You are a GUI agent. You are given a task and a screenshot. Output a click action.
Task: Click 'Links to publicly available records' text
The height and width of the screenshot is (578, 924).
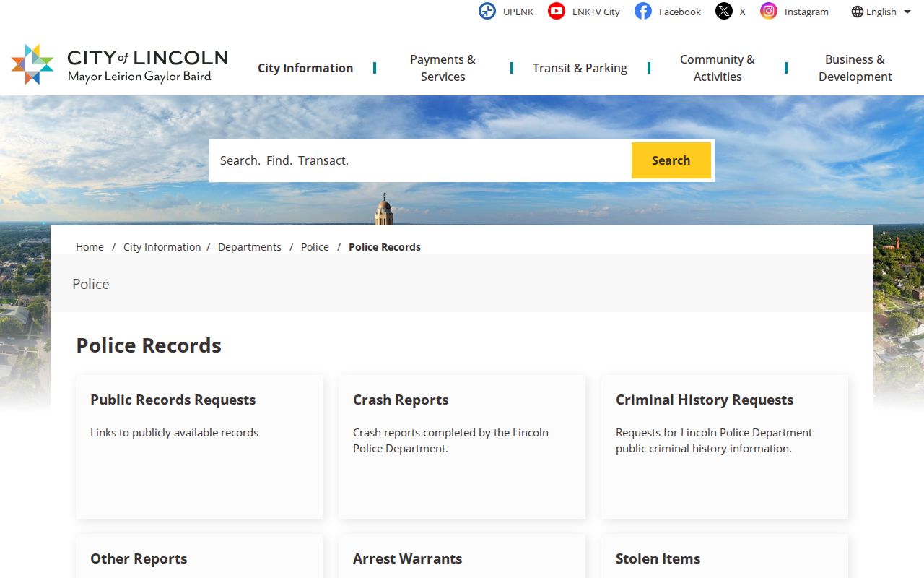174,433
